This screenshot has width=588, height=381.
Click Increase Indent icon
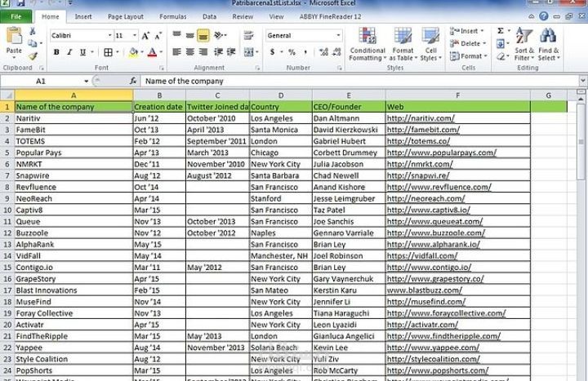(231, 52)
